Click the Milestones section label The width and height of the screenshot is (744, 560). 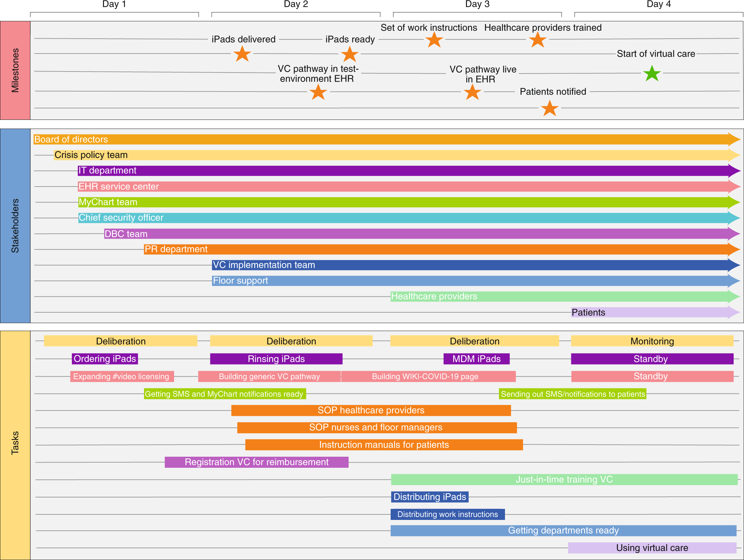click(x=15, y=70)
